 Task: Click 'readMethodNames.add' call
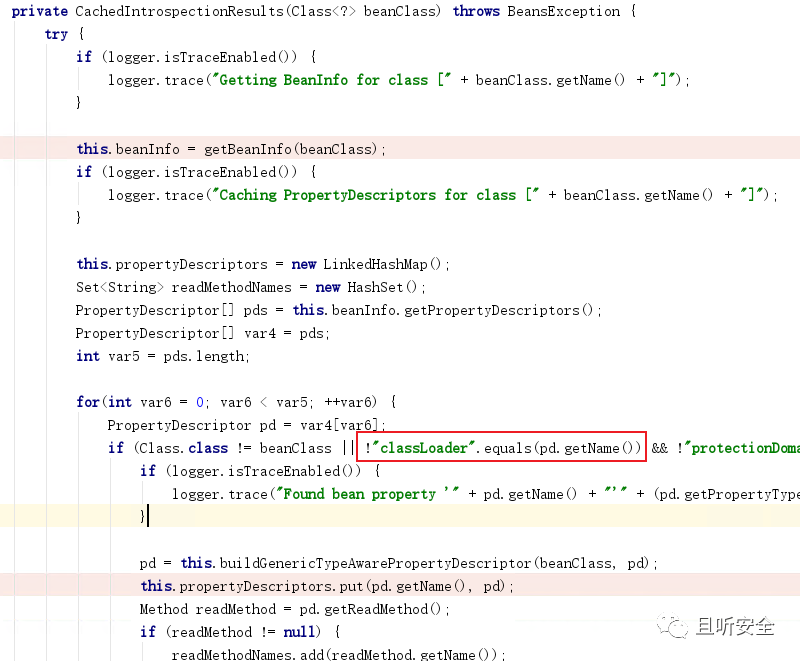(246, 654)
